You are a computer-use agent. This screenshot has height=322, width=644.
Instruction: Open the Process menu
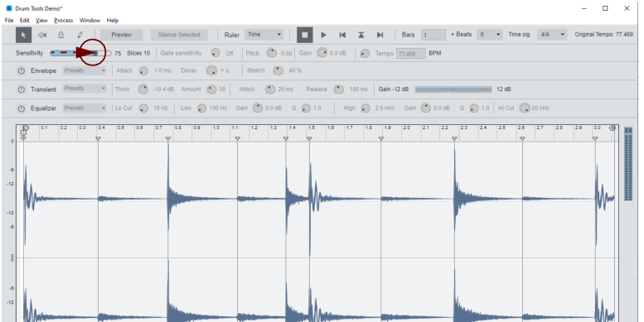pos(64,20)
